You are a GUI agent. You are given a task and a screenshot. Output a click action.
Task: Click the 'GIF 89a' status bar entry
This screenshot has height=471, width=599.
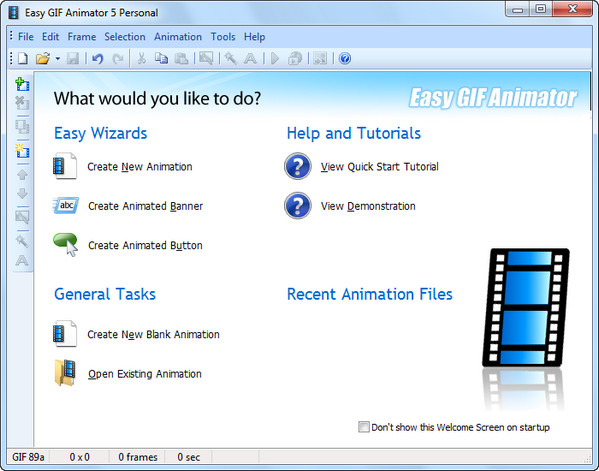28,457
